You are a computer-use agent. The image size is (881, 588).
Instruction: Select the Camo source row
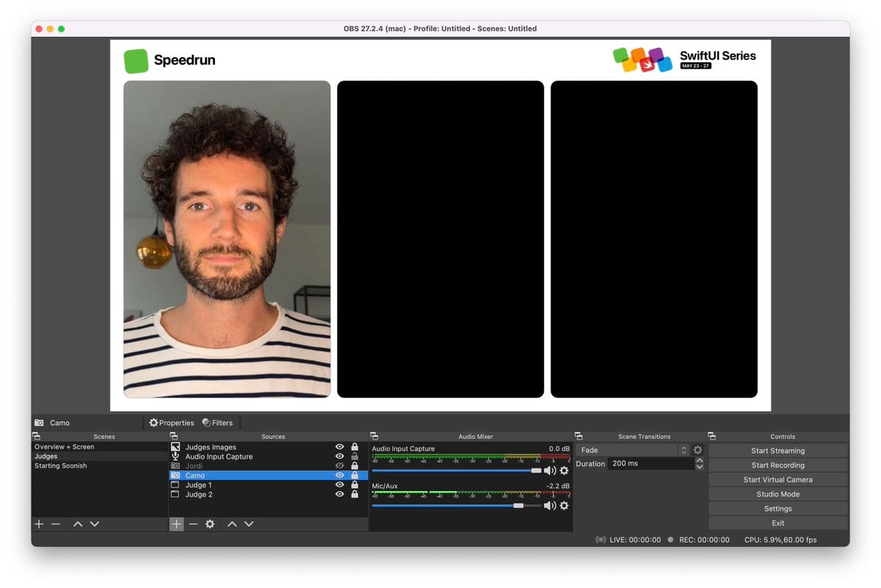point(268,476)
